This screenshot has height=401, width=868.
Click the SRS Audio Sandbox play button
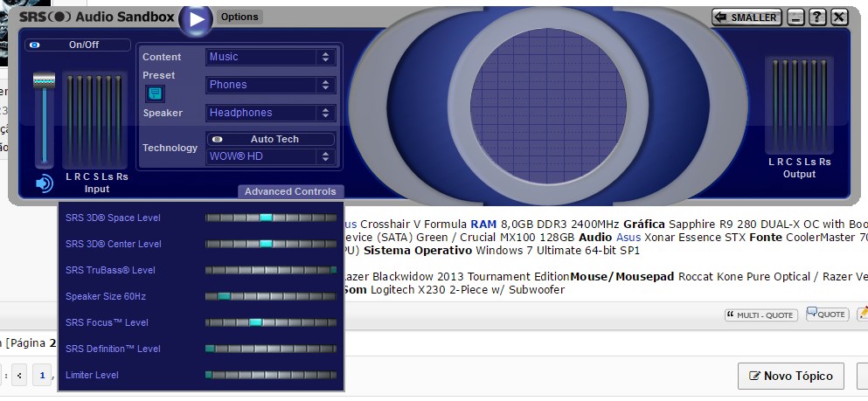196,19
